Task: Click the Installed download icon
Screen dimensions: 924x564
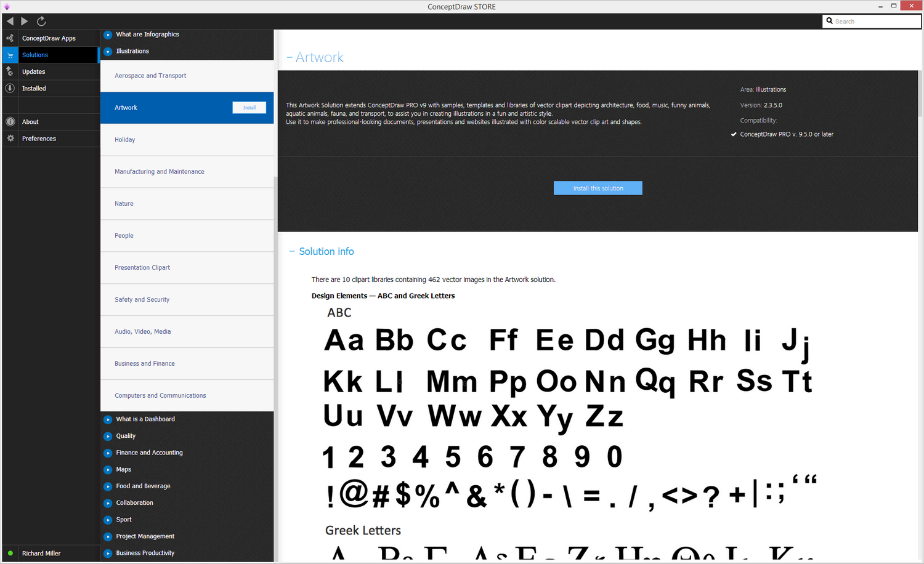Action: [x=10, y=88]
